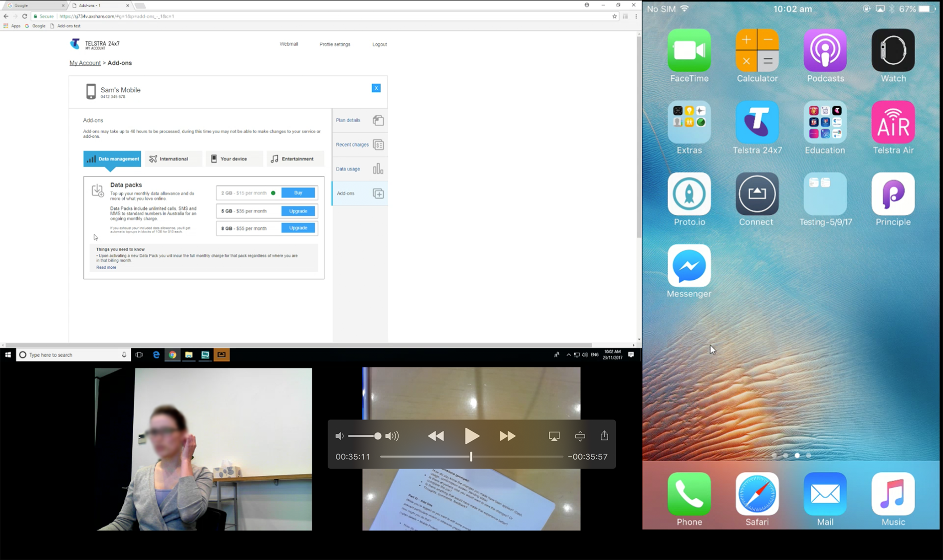Close the Sam's Mobile panel

pyautogui.click(x=376, y=88)
